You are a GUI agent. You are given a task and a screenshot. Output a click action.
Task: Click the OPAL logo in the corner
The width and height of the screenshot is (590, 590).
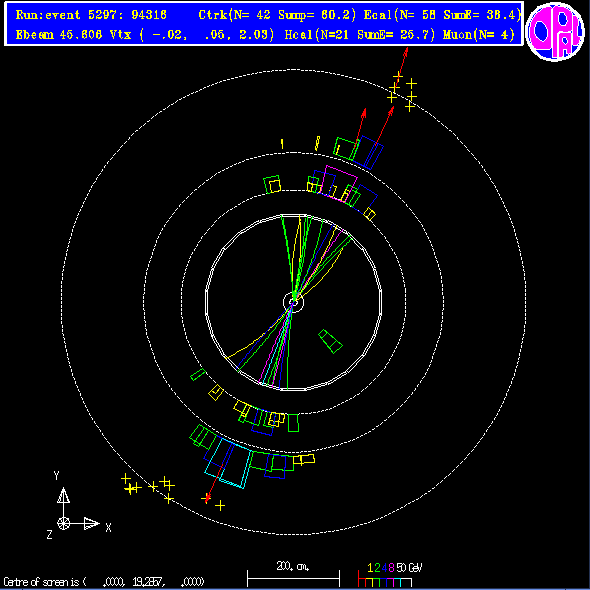(555, 32)
